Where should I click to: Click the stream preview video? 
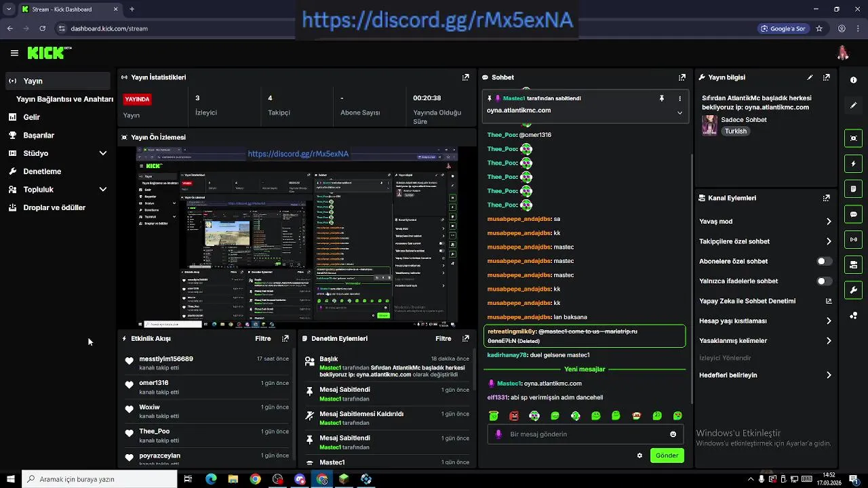[297, 237]
